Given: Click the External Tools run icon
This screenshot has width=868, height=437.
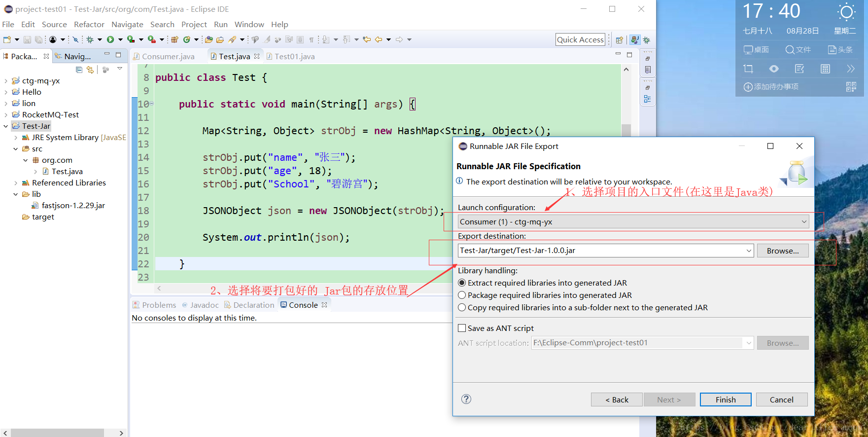Looking at the screenshot, I should (152, 39).
